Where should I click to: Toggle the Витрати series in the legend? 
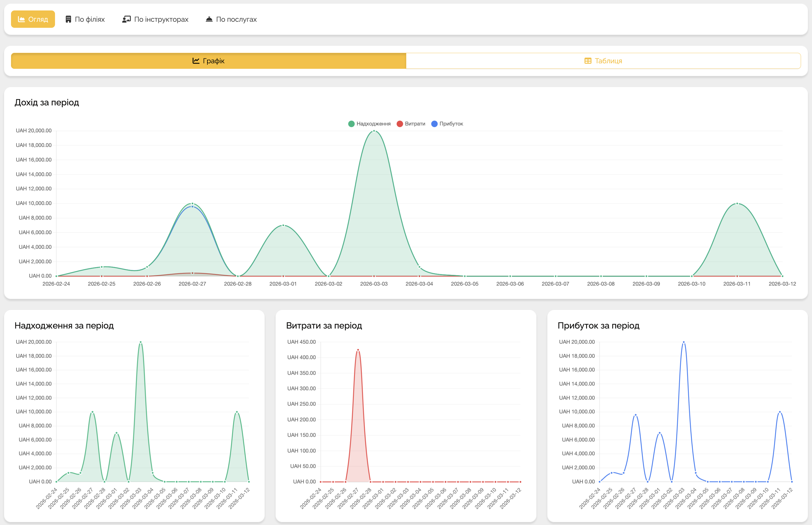tap(415, 124)
